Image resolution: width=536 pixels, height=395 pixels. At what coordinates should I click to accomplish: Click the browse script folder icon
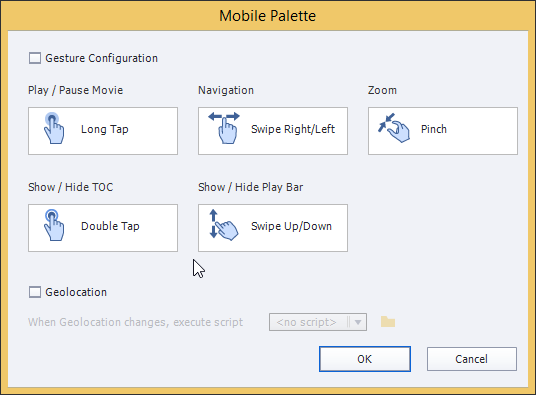pyautogui.click(x=388, y=322)
